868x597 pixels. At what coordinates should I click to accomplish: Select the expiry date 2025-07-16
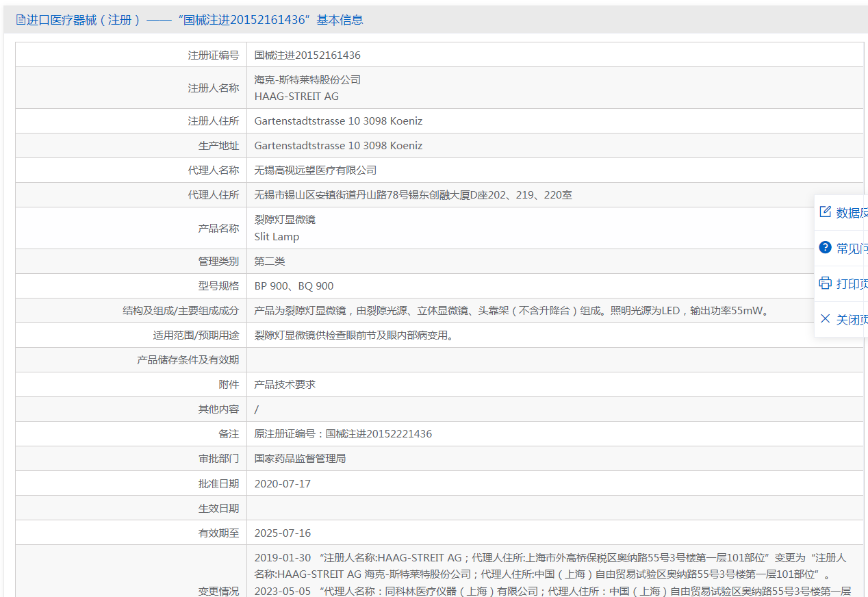point(283,533)
